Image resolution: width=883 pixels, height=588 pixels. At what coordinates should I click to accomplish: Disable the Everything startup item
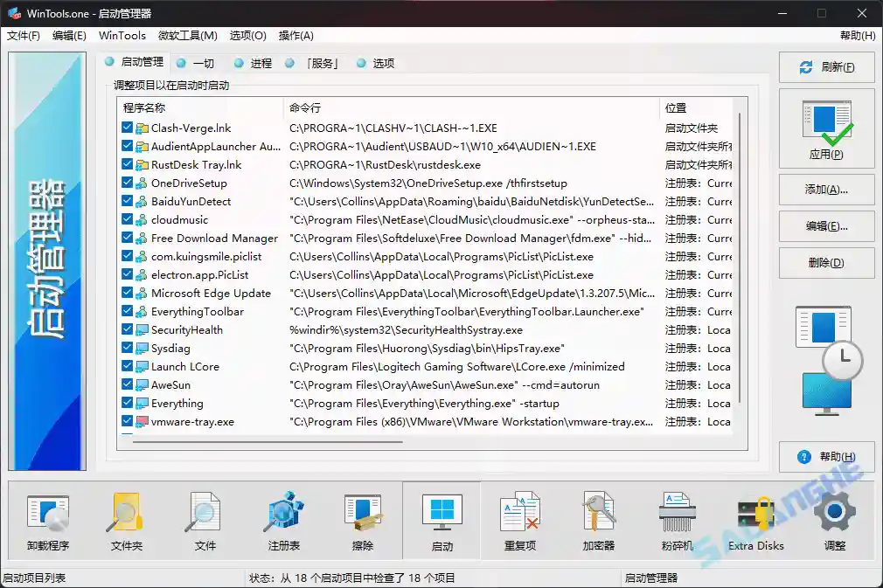click(x=129, y=403)
